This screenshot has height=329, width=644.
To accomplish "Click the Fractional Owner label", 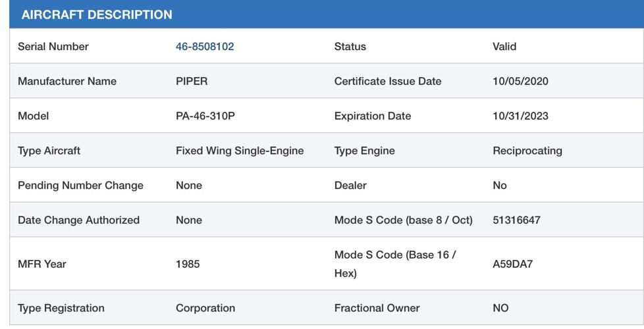I will [377, 308].
